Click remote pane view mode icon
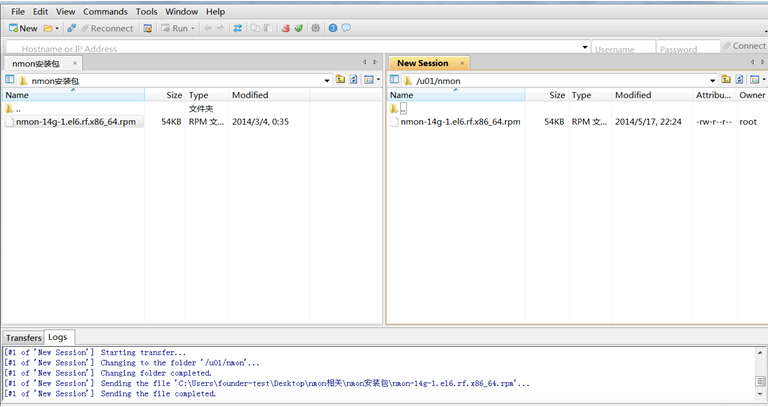The height and width of the screenshot is (407, 768). (755, 79)
